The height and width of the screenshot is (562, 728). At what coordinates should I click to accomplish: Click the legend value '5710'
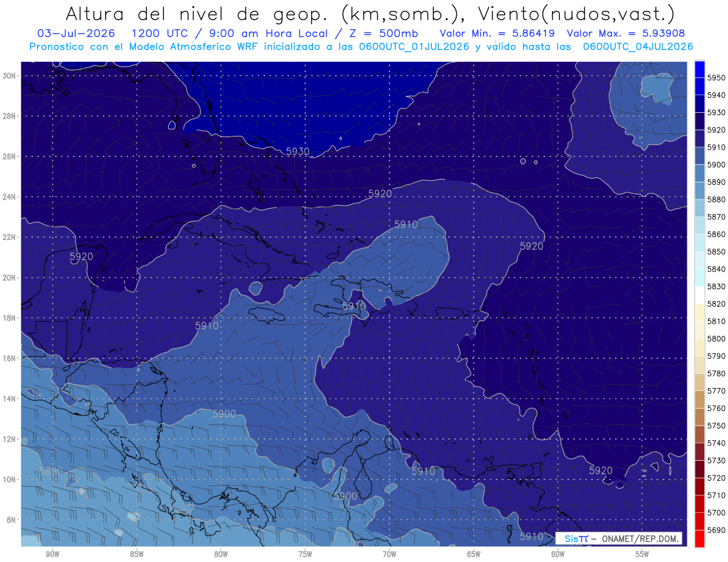coord(716,495)
